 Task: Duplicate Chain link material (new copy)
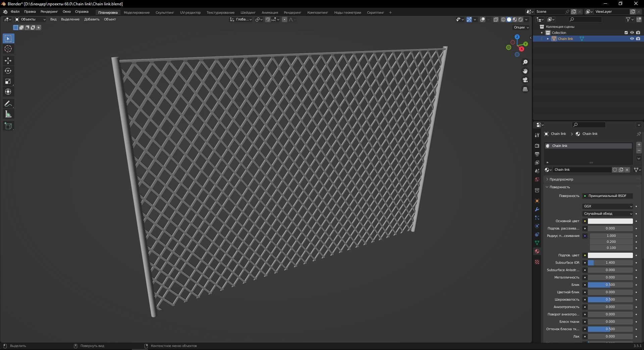[621, 170]
